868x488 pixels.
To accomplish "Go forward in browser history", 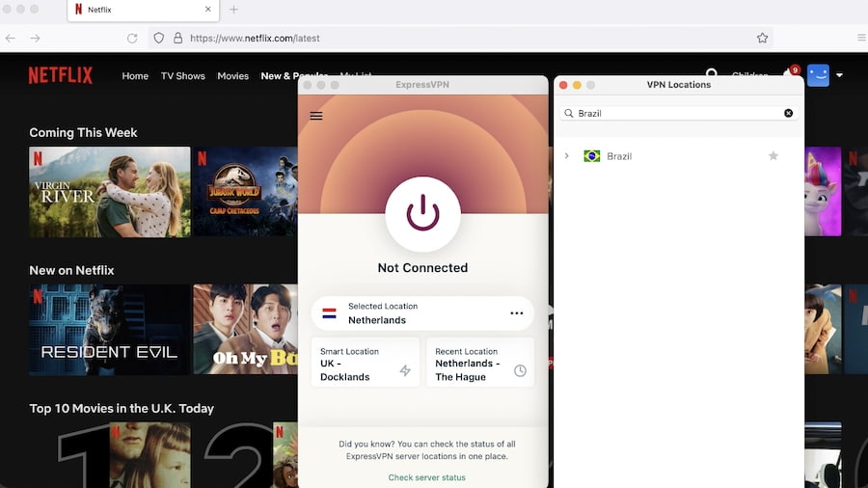I will pyautogui.click(x=35, y=39).
